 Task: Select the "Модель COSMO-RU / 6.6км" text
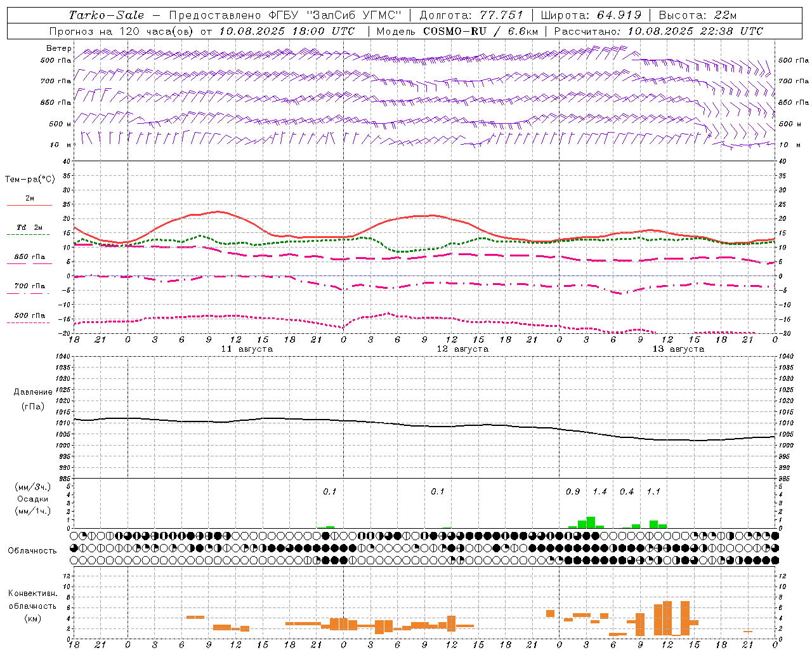click(457, 31)
